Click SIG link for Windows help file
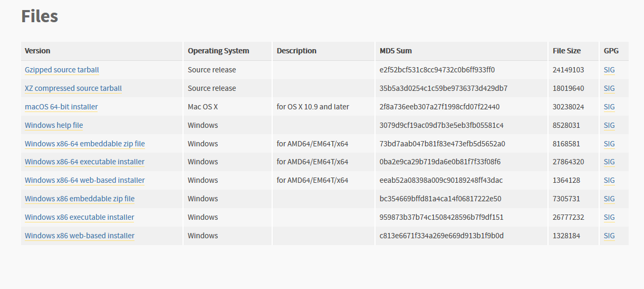Screen dimensions: 644x289 pos(609,125)
